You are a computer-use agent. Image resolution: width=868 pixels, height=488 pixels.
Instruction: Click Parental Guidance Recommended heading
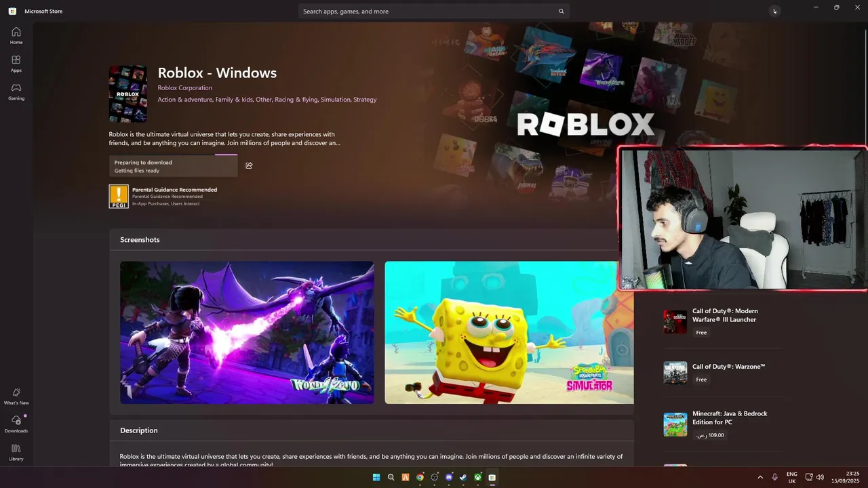[174, 190]
